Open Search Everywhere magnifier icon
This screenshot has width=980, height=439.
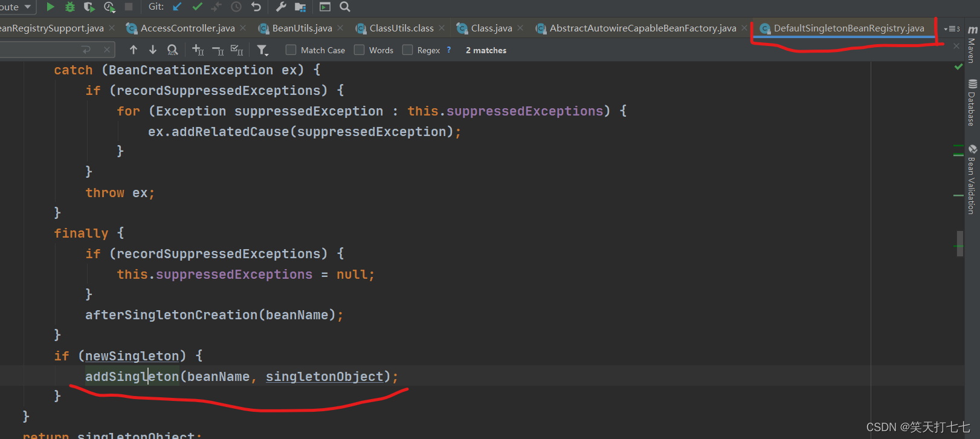click(x=345, y=7)
